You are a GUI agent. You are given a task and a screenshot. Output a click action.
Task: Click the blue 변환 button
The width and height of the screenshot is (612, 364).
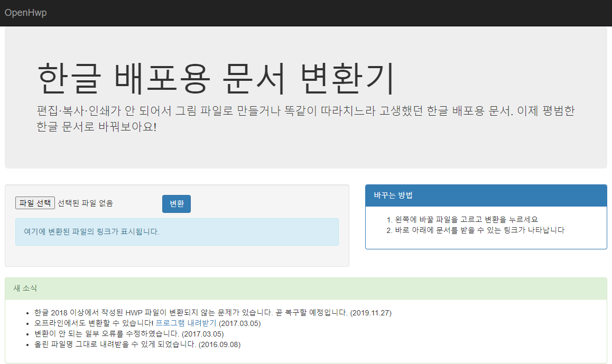pyautogui.click(x=177, y=203)
